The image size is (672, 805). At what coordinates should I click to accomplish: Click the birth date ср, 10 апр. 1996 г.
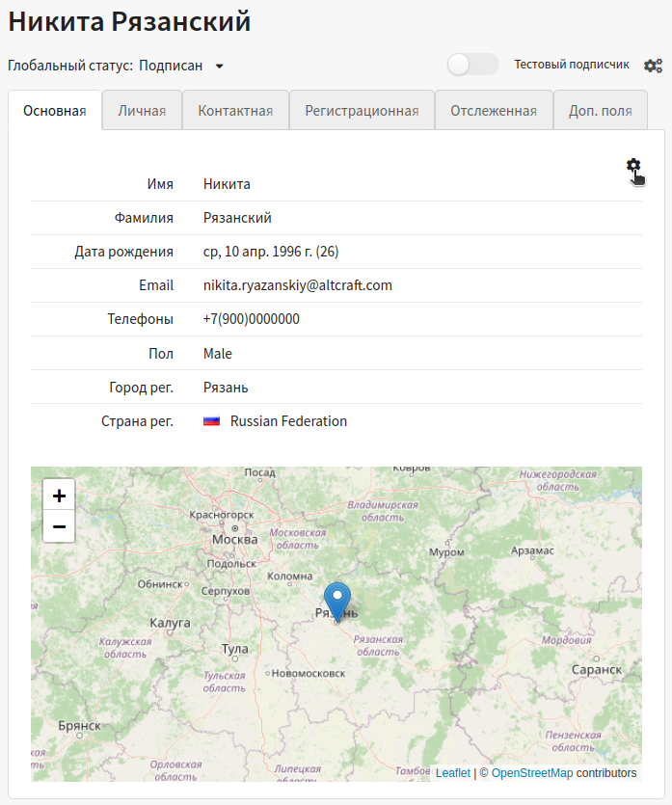pyautogui.click(x=271, y=252)
